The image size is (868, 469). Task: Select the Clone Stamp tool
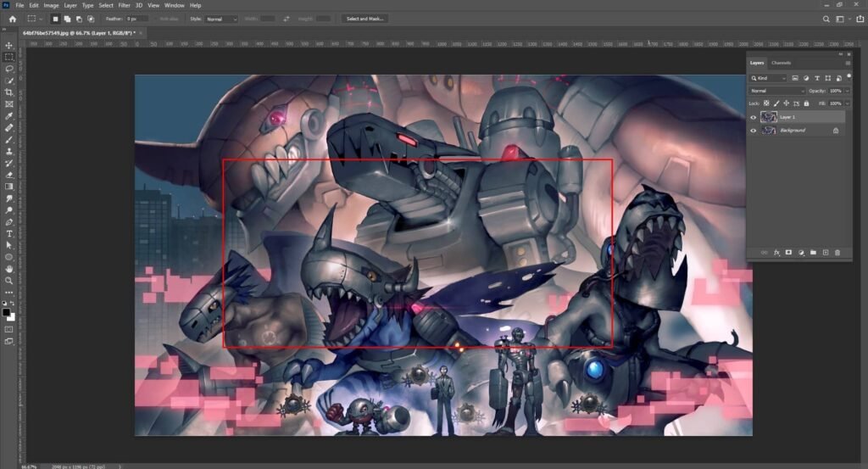click(8, 151)
